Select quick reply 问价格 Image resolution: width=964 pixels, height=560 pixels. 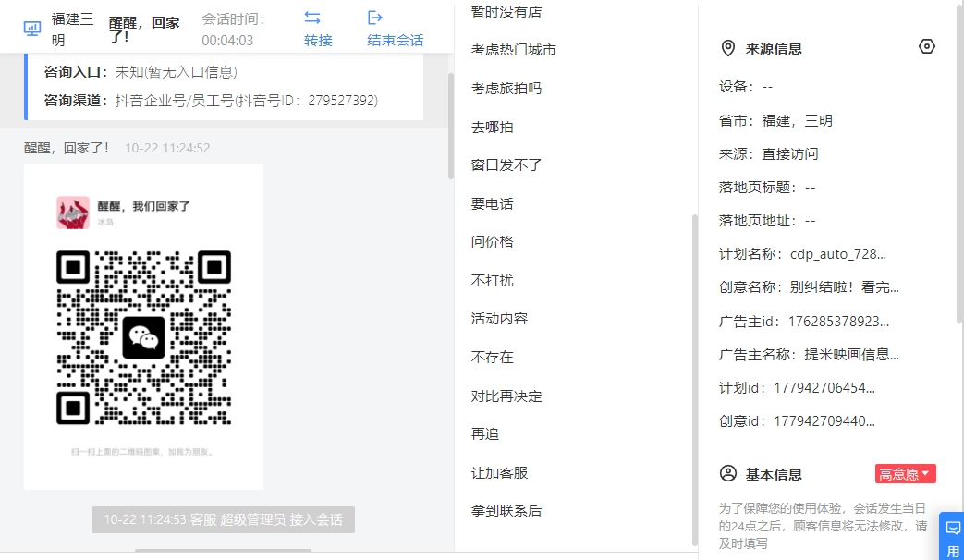point(492,242)
